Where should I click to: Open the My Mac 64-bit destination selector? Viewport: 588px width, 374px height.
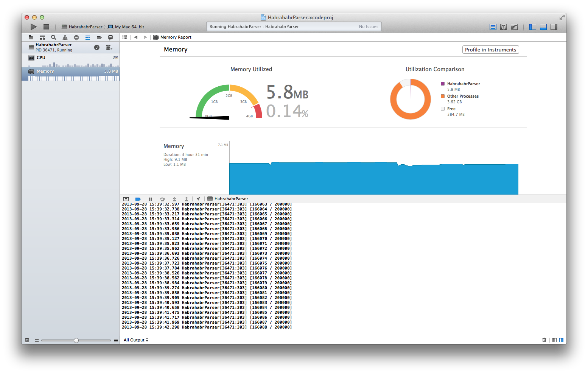[x=126, y=27]
